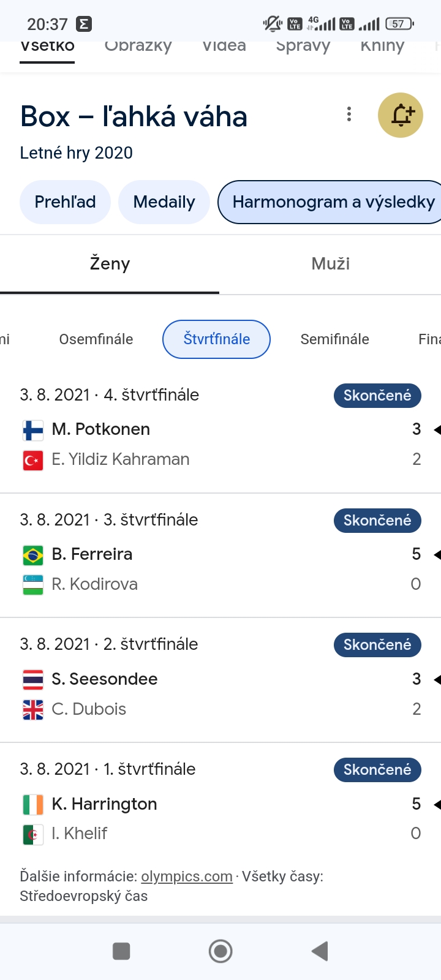The width and height of the screenshot is (441, 980).
Task: Select the Štvrťfinále round chip
Action: [x=216, y=339]
